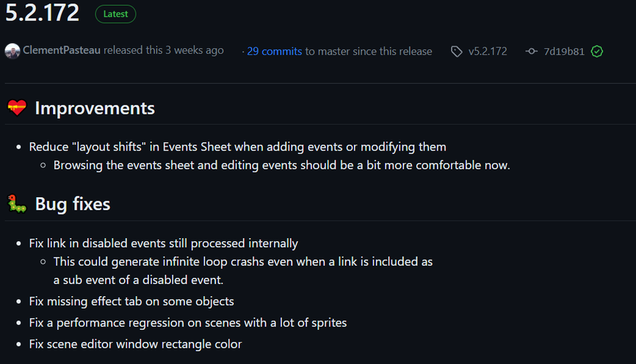Open the ClementPasteau username link

pyautogui.click(x=61, y=51)
